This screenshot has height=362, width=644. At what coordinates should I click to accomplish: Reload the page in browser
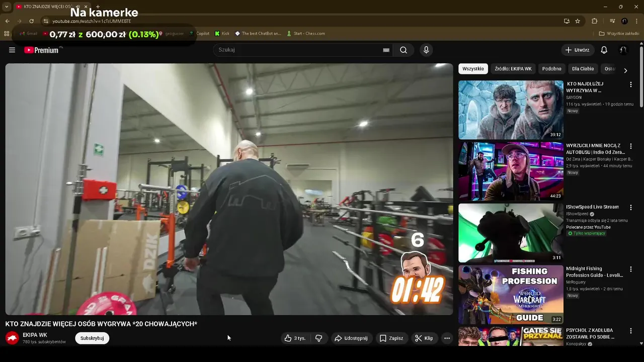[x=31, y=21]
